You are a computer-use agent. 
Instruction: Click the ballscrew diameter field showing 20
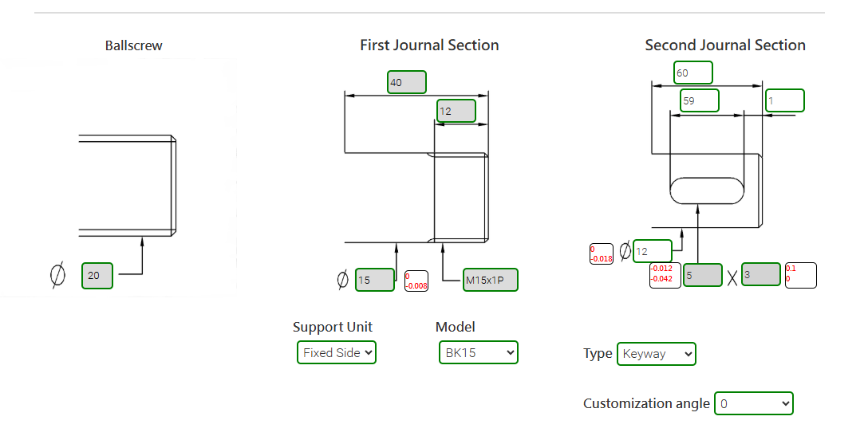pos(97,276)
